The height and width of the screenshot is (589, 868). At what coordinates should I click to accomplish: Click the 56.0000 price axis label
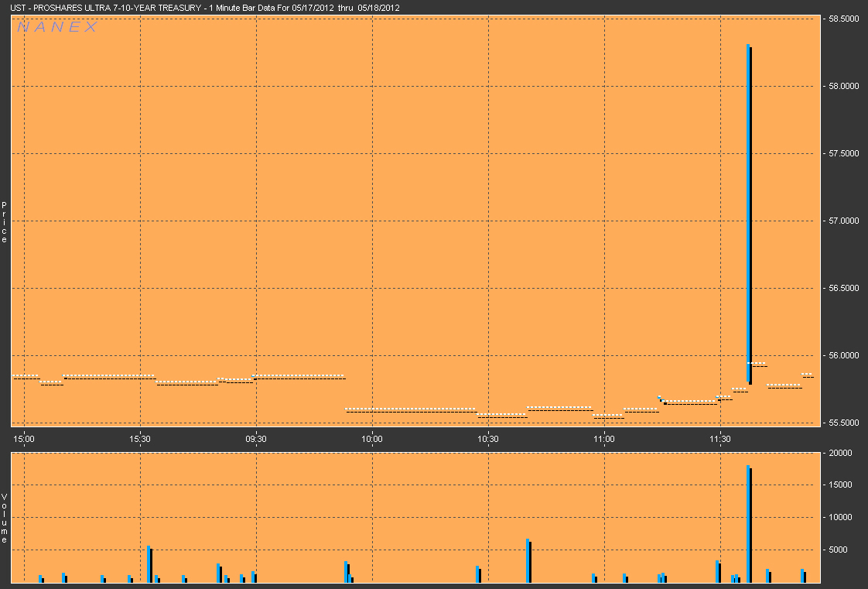(x=842, y=355)
